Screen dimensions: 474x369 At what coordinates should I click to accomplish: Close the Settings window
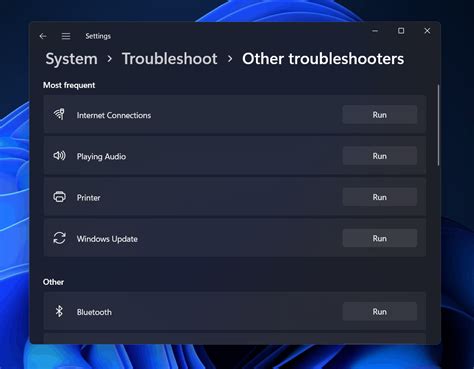point(427,31)
